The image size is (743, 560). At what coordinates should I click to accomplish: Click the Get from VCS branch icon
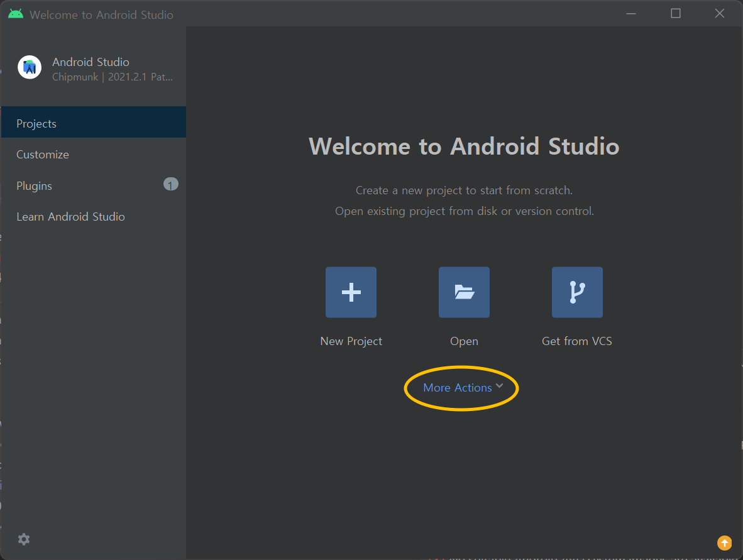coord(577,292)
